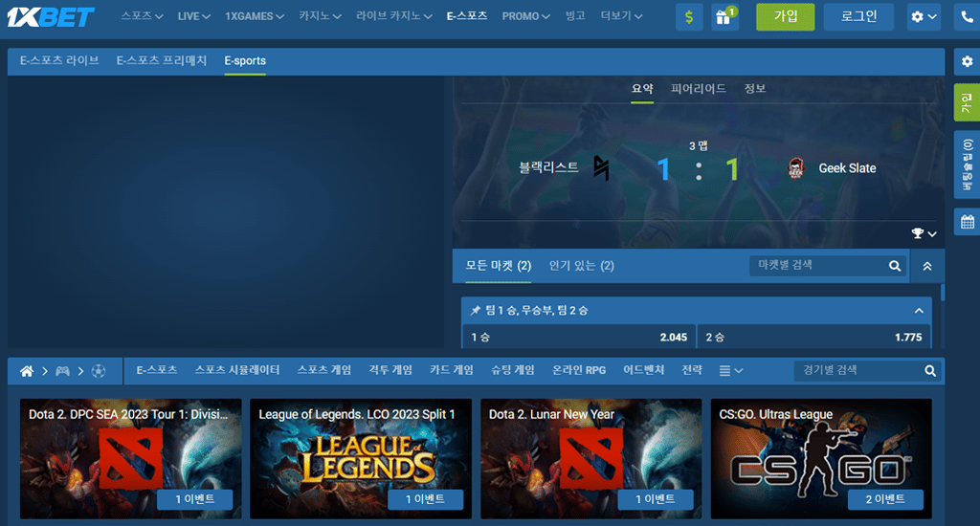Image resolution: width=980 pixels, height=526 pixels.
Task: Switch to E-sports tab
Action: (x=245, y=60)
